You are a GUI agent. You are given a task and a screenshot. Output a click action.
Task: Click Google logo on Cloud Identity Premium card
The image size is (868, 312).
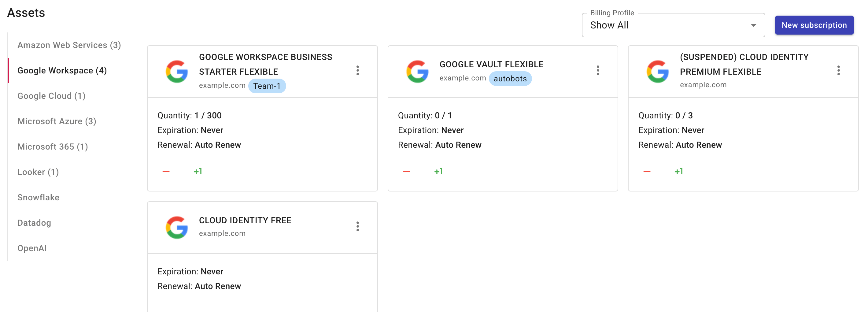[657, 72]
